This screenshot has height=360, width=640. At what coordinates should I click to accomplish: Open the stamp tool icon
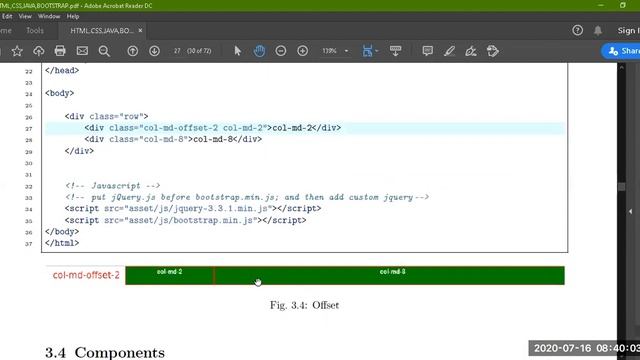coord(493,51)
